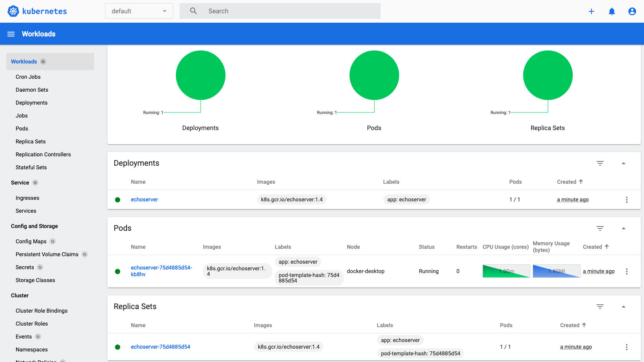Viewport: 644px width, 362px height.
Task: Collapse the Pods card
Action: tap(624, 228)
